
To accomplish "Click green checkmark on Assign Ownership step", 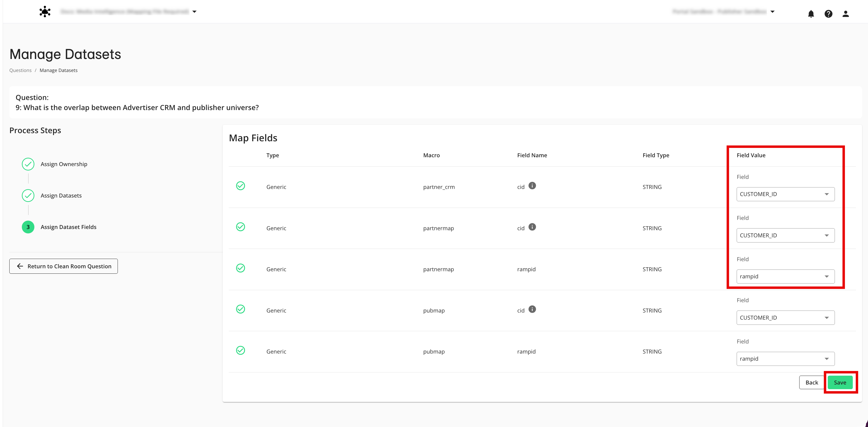I will [28, 164].
